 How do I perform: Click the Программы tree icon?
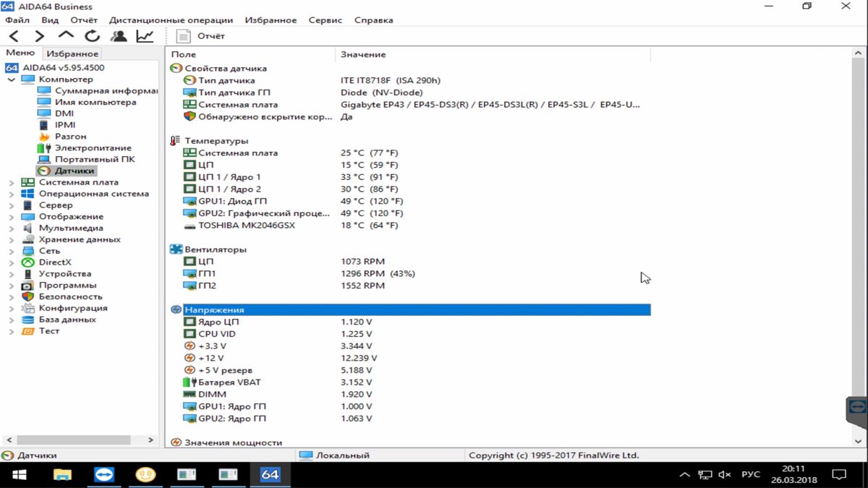(27, 285)
